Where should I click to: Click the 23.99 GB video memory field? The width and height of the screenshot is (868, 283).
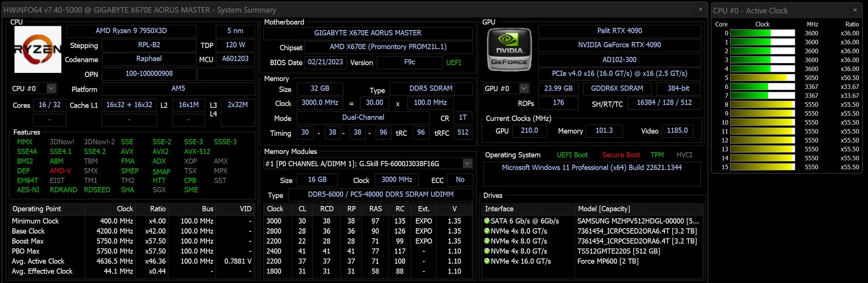[x=558, y=88]
